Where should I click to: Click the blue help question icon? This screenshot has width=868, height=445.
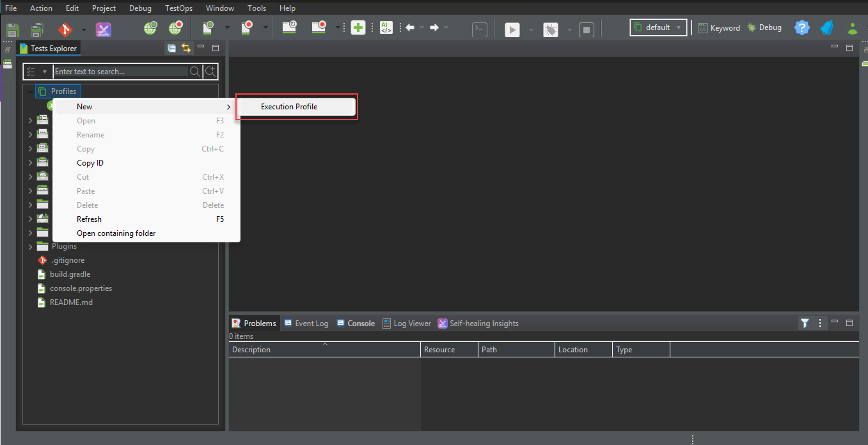[802, 28]
